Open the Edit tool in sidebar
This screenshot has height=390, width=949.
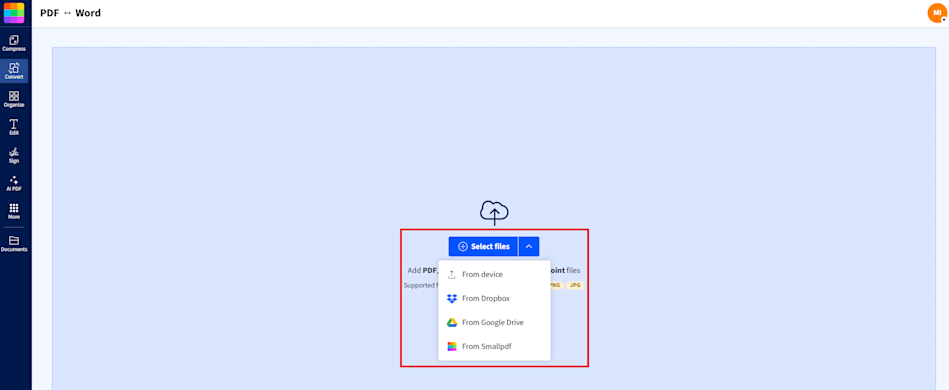click(x=14, y=127)
